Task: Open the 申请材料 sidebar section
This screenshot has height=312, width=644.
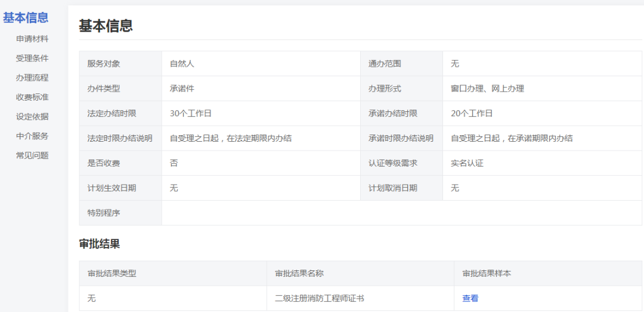Action: [32, 39]
